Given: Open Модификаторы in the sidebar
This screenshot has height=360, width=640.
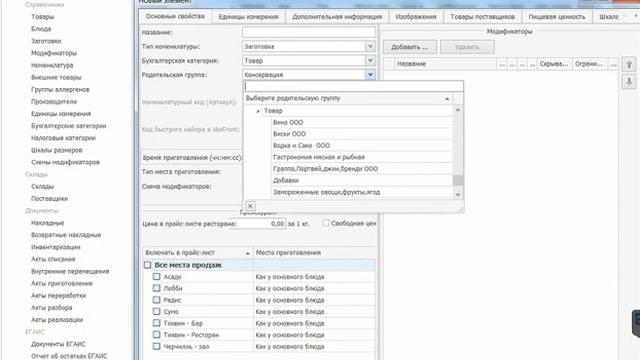Looking at the screenshot, I should [54, 53].
